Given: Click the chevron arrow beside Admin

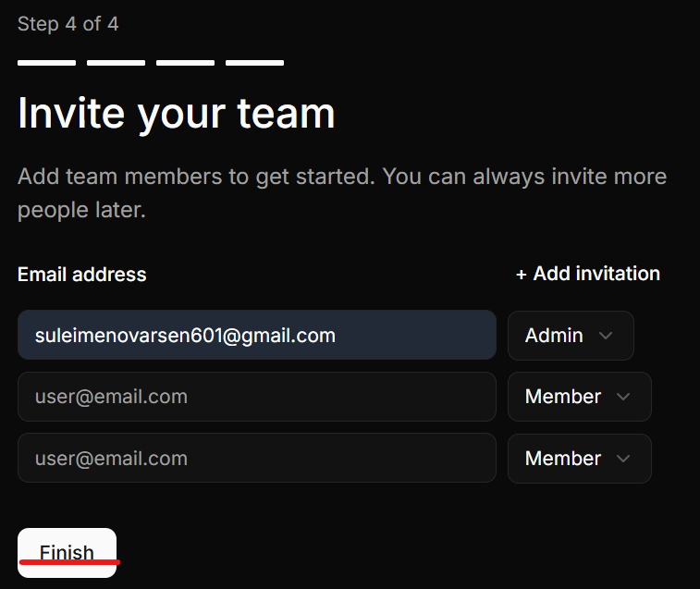Looking at the screenshot, I should coord(606,336).
